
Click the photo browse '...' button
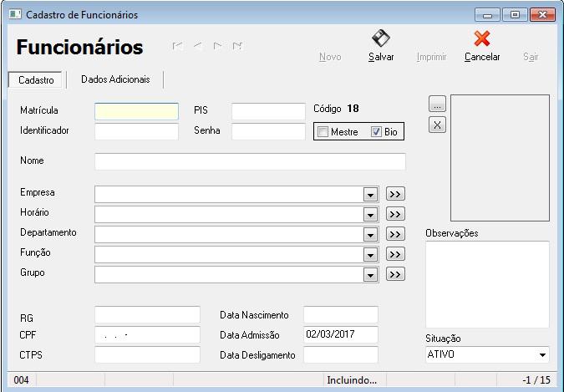click(x=438, y=104)
